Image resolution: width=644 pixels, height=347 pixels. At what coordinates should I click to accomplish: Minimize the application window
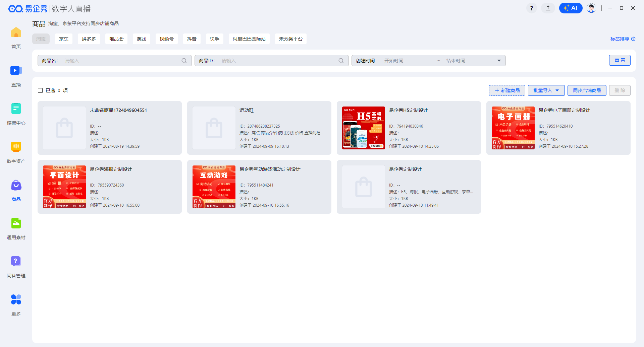pos(610,8)
